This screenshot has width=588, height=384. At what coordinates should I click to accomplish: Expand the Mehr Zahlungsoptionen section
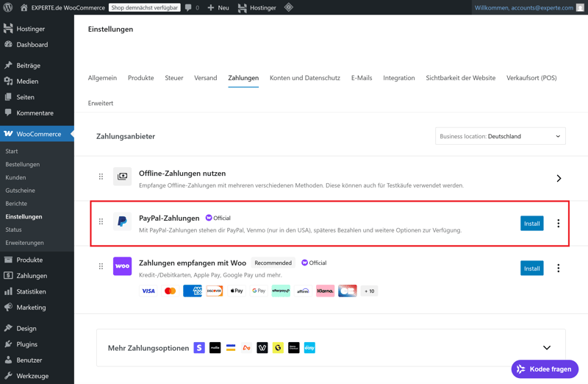547,348
